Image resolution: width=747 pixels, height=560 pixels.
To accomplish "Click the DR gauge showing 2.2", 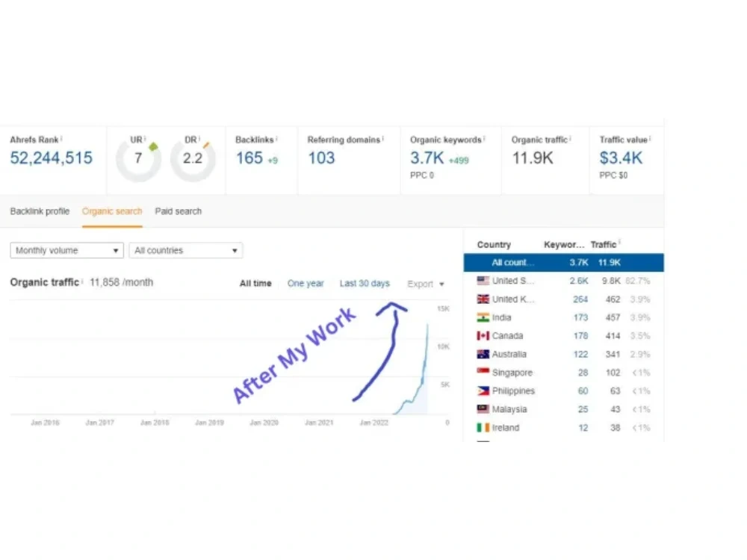I will pos(193,158).
